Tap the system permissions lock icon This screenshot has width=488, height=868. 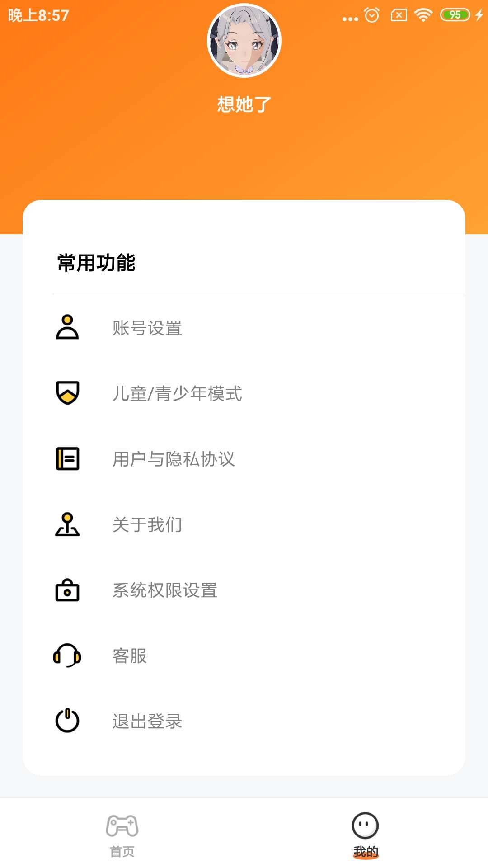tap(67, 590)
